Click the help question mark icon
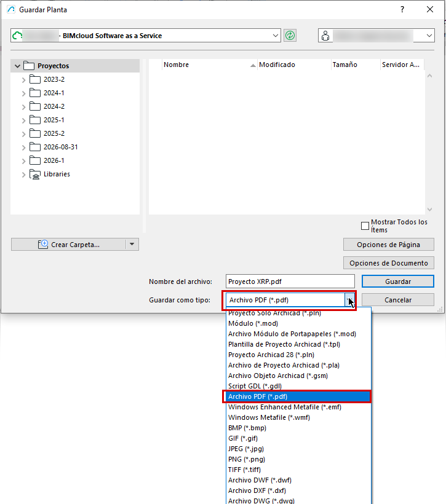Image resolution: width=446 pixels, height=504 pixels. (402, 9)
